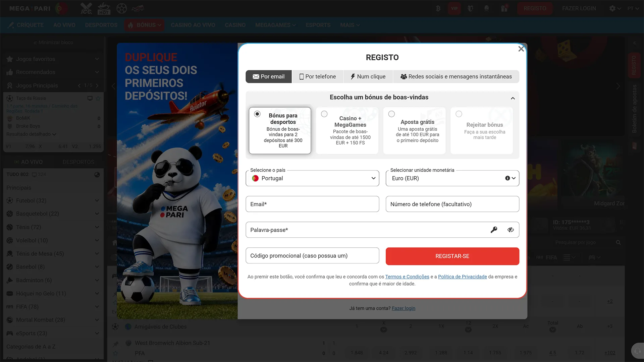644x362 pixels.
Task: Go to next Jogos Principais page arrow
Action: 97,85
